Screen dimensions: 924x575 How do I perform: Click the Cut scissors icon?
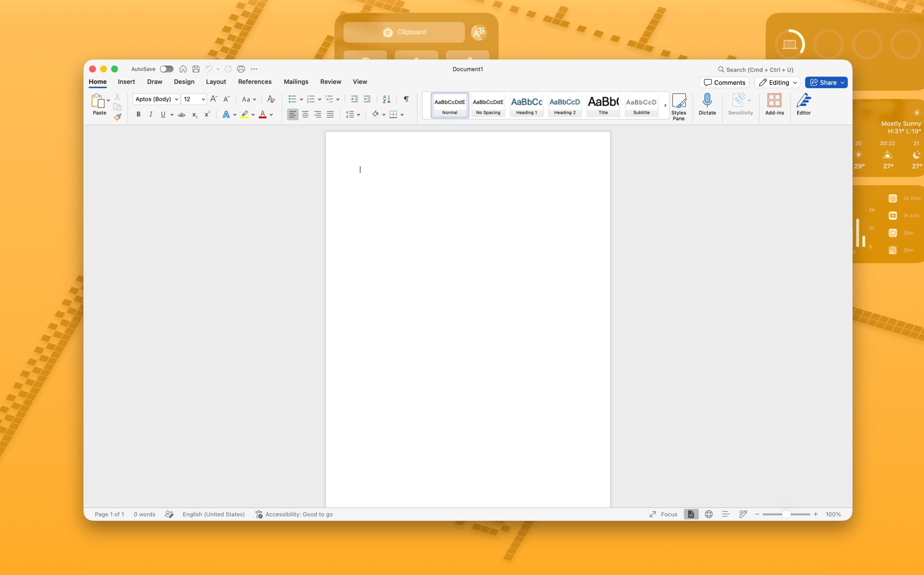tap(118, 97)
